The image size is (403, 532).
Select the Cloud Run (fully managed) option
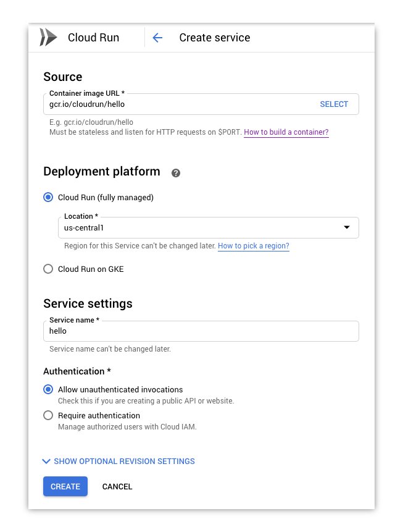coord(48,197)
